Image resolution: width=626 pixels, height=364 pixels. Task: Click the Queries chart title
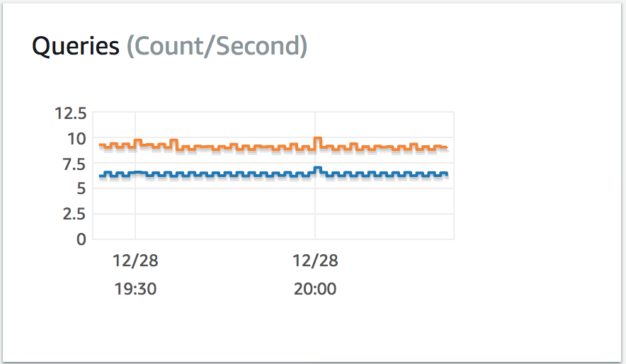(x=76, y=46)
